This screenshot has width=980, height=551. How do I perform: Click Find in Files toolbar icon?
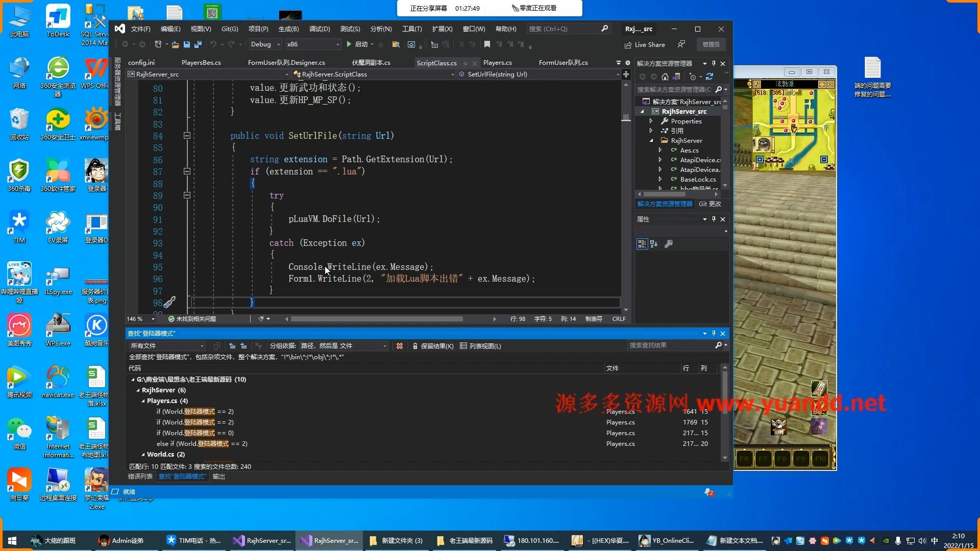coord(396,44)
